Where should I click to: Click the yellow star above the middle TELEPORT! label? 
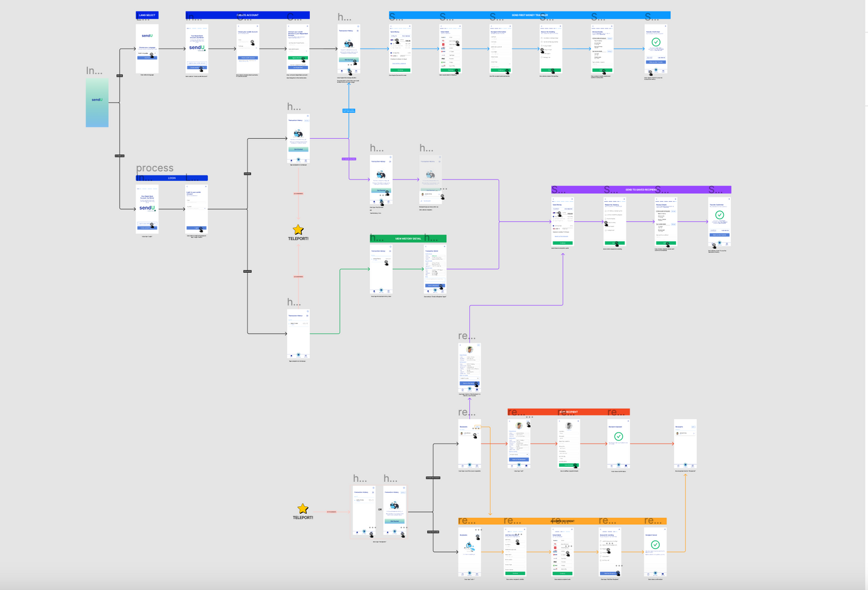coord(298,230)
